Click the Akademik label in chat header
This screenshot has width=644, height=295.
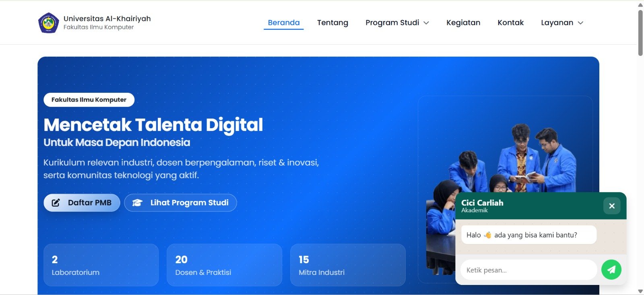click(475, 210)
